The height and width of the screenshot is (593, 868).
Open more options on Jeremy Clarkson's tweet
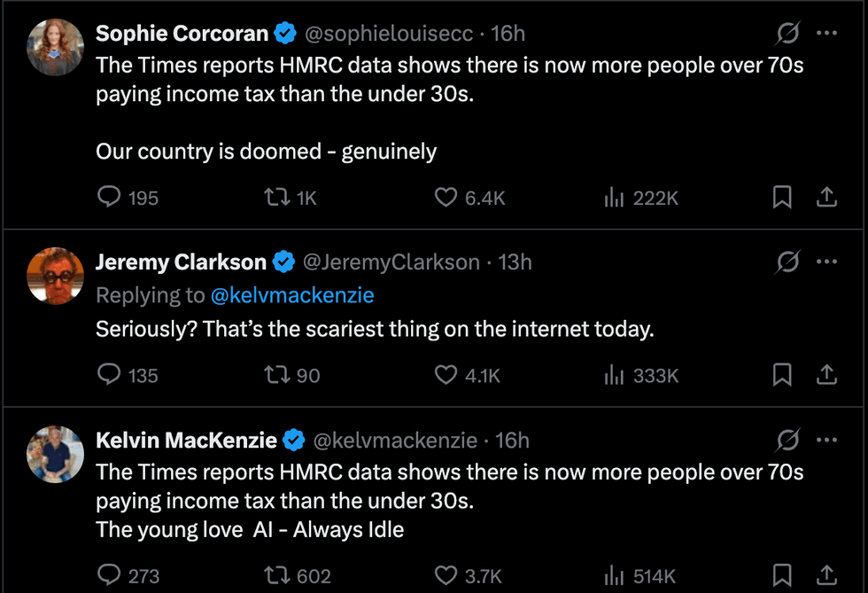pyautogui.click(x=826, y=262)
